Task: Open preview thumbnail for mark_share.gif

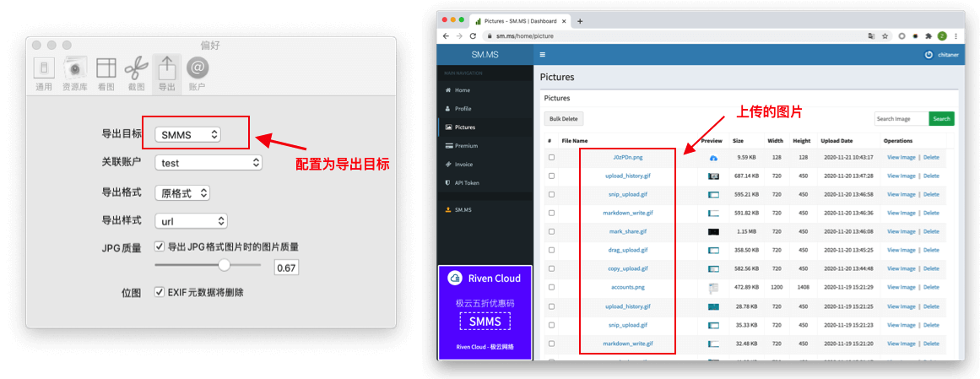Action: click(x=713, y=231)
